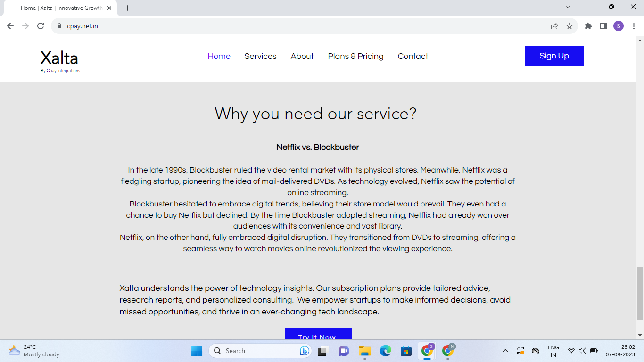Viewport: 644px width, 362px height.
Task: Open the Services nav link
Action: tap(260, 56)
